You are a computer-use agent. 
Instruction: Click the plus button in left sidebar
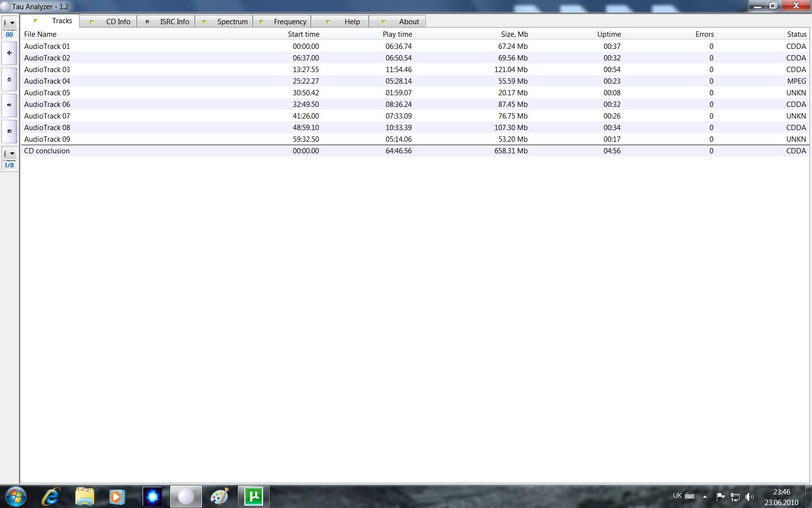pos(9,53)
